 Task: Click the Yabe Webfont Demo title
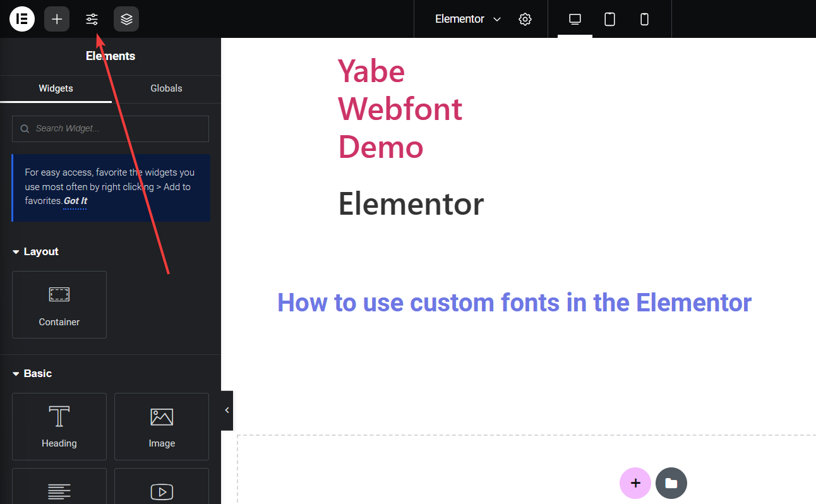tap(400, 109)
